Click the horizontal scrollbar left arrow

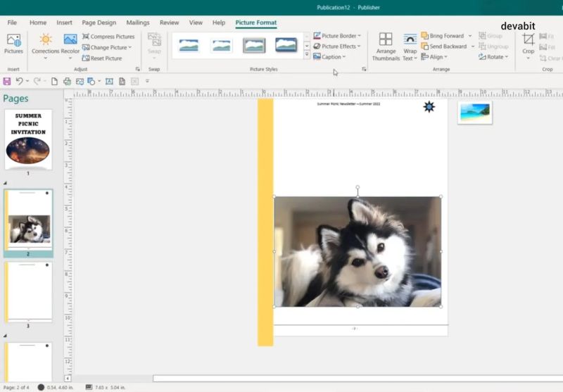pyautogui.click(x=68, y=379)
